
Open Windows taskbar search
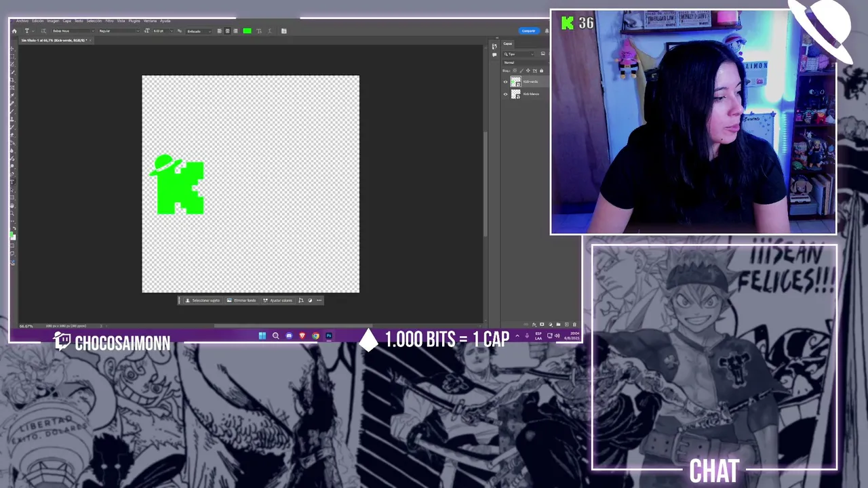coord(275,335)
